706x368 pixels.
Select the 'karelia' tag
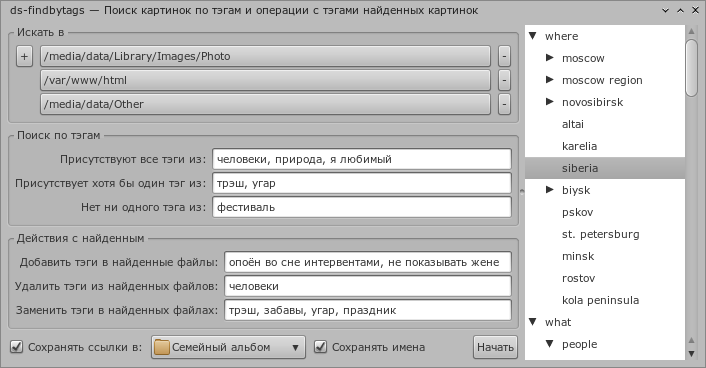tap(579, 146)
